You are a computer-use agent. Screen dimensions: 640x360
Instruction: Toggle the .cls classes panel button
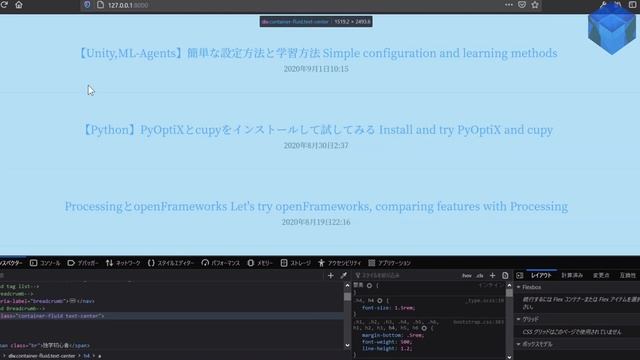(x=480, y=276)
